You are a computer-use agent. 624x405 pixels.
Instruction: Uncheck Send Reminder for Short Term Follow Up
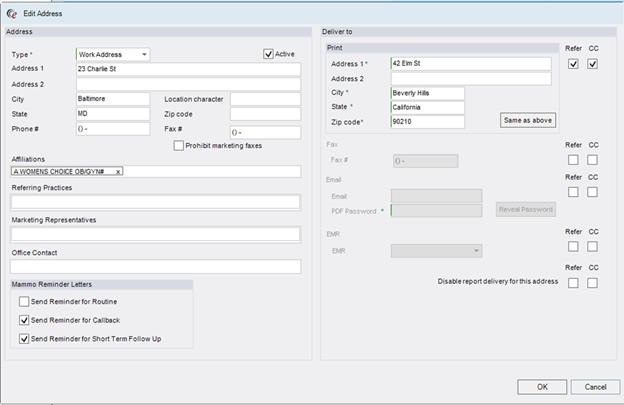point(24,339)
